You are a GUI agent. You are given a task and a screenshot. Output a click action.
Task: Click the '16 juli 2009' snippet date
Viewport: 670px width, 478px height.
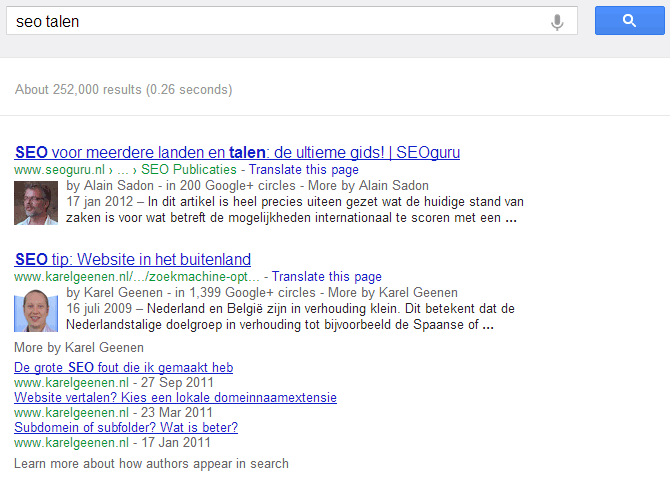(x=99, y=308)
